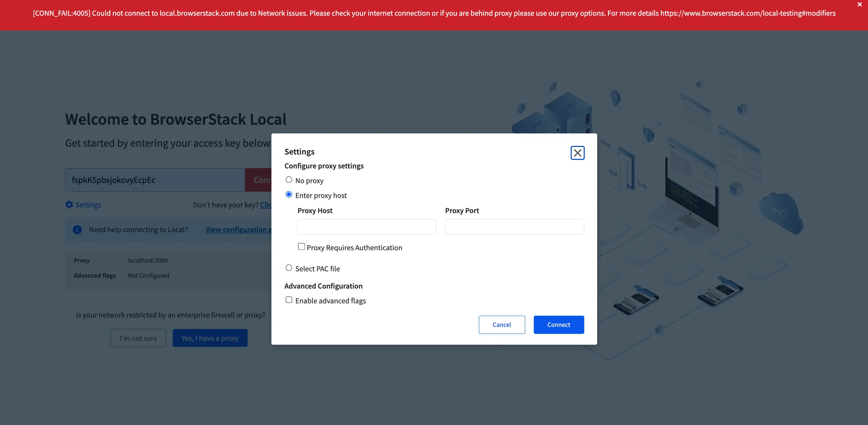The image size is (868, 425).
Task: Click the key link after 'Don't have your key?'
Action: coord(265,205)
